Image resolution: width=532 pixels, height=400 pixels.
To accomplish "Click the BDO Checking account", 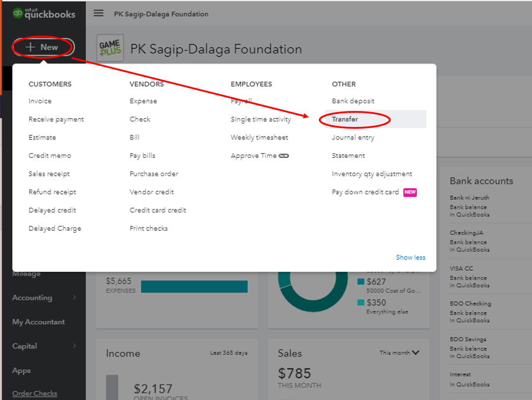I will click(470, 303).
